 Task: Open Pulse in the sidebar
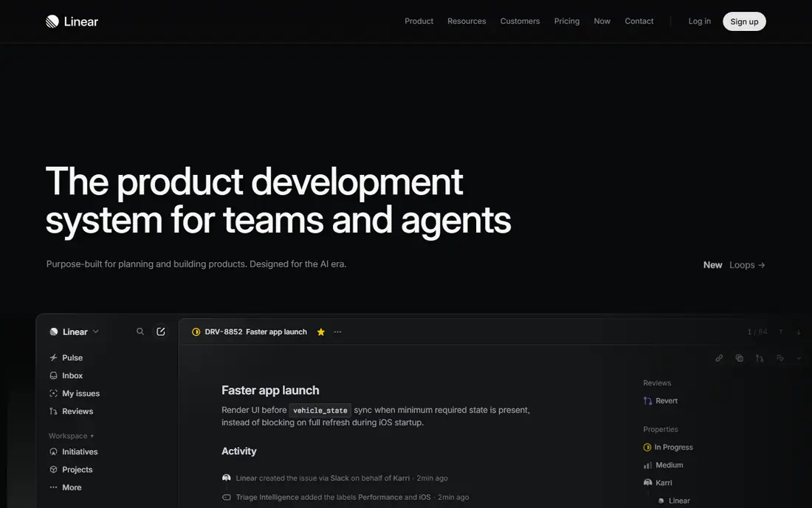click(x=66, y=357)
